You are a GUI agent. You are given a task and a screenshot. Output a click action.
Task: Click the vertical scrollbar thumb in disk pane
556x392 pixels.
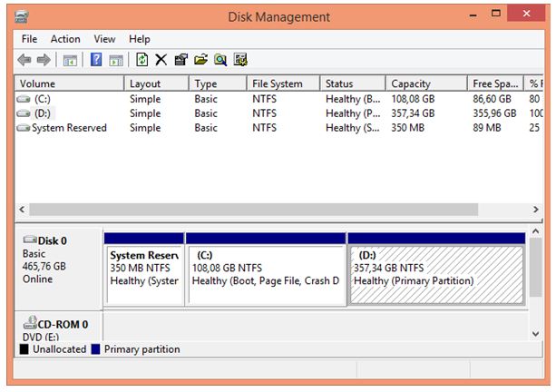click(x=536, y=268)
